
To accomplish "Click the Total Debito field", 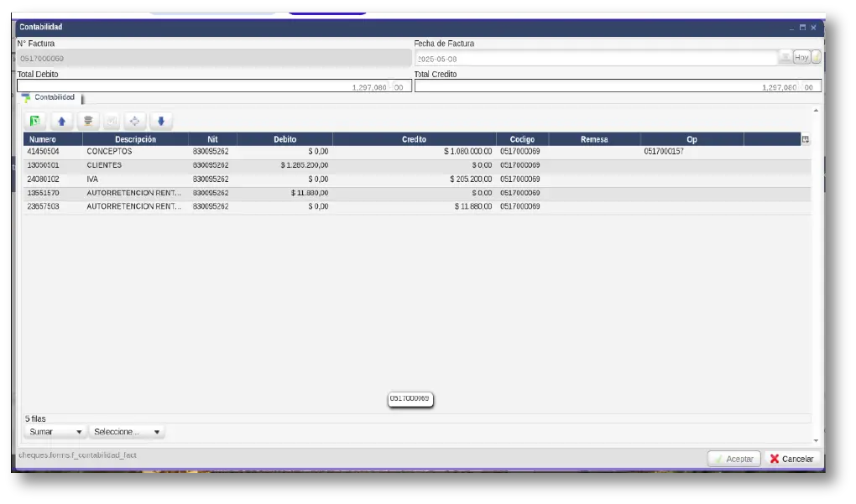I will tap(214, 86).
